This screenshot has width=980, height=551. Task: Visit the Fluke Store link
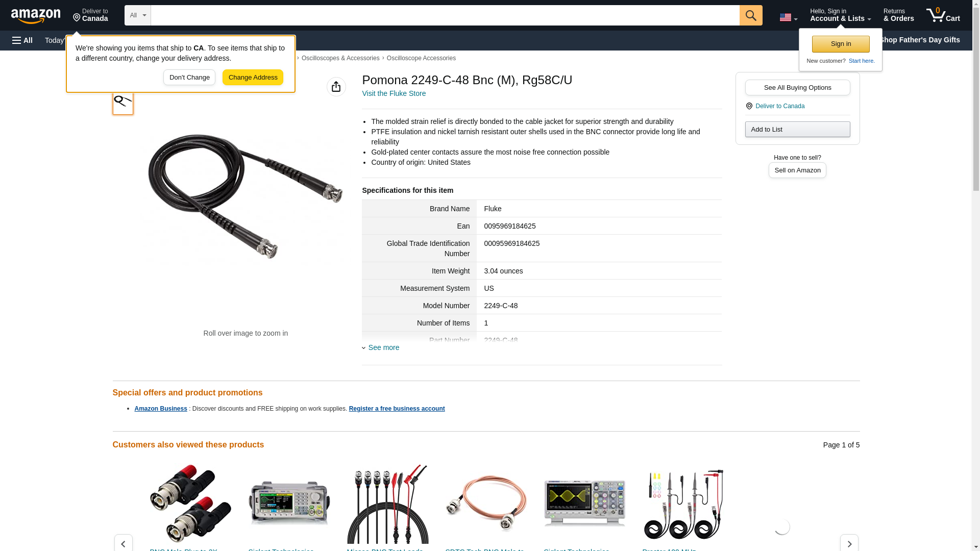click(394, 93)
